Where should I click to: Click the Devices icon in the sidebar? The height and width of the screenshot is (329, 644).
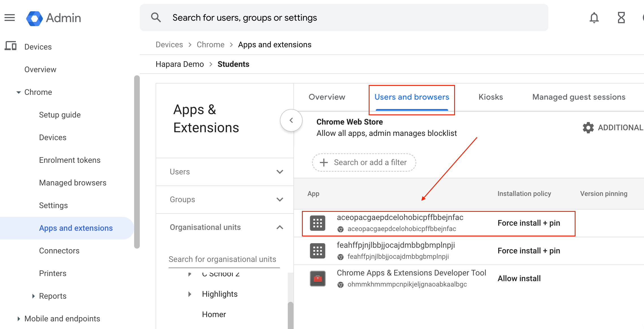pos(10,46)
